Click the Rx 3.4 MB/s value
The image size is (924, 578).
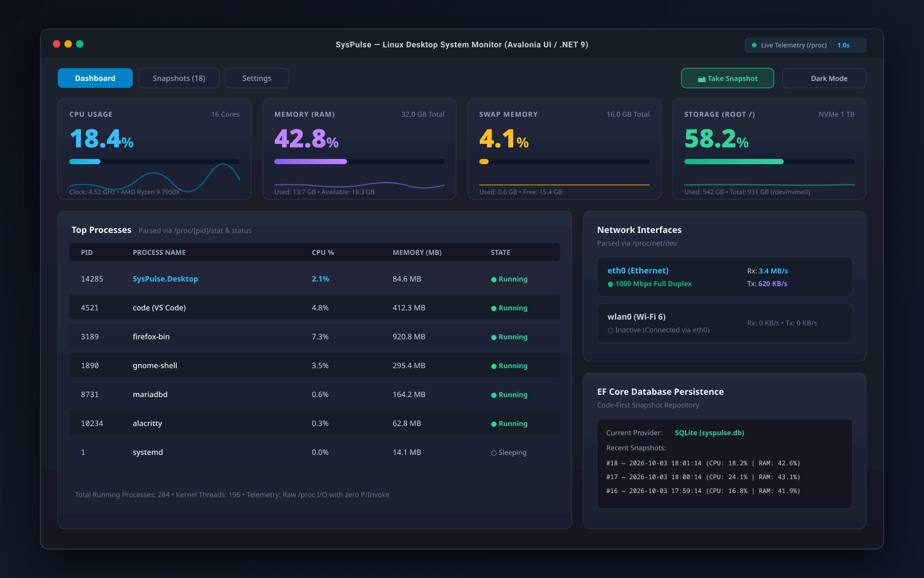point(773,271)
